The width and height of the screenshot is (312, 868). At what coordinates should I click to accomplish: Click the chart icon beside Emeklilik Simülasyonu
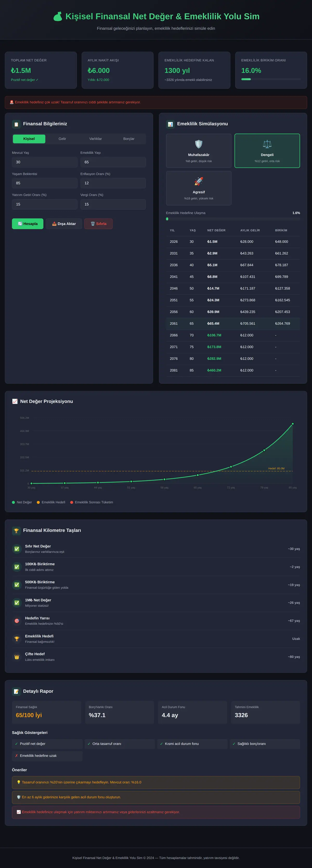pyautogui.click(x=170, y=124)
